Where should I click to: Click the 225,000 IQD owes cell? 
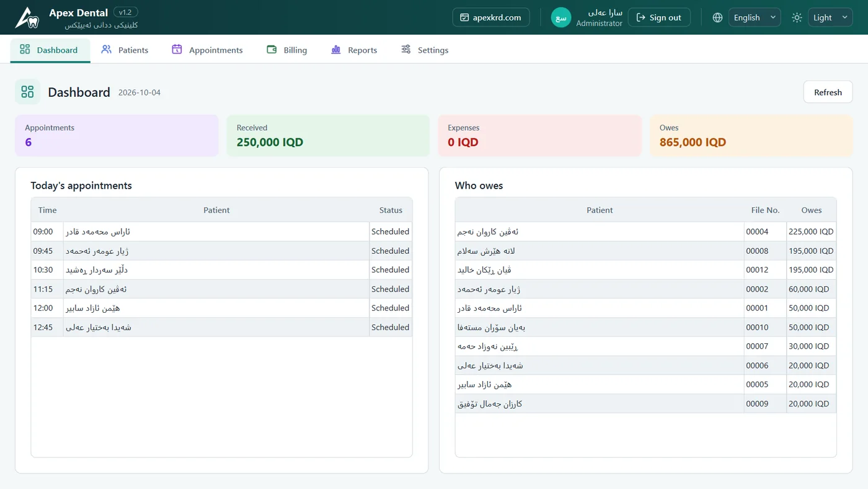click(x=811, y=231)
